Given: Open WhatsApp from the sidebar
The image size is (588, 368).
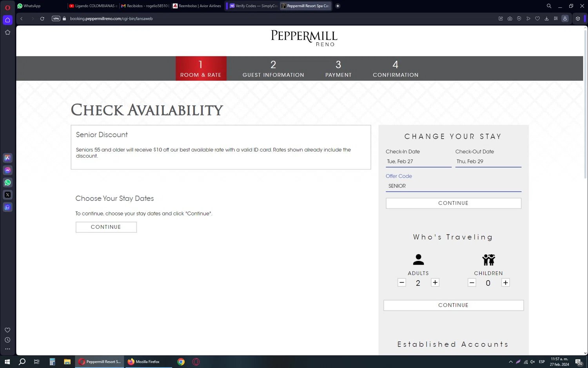Looking at the screenshot, I should [x=7, y=182].
